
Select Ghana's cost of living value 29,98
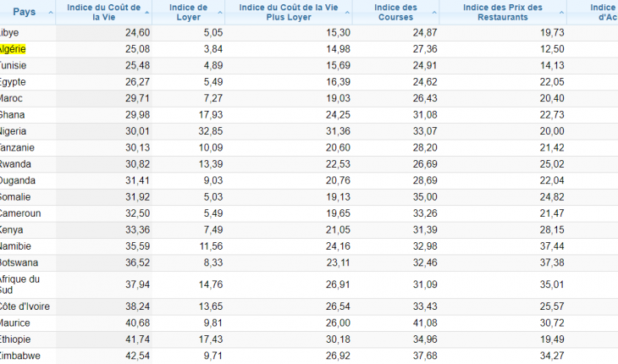(136, 115)
